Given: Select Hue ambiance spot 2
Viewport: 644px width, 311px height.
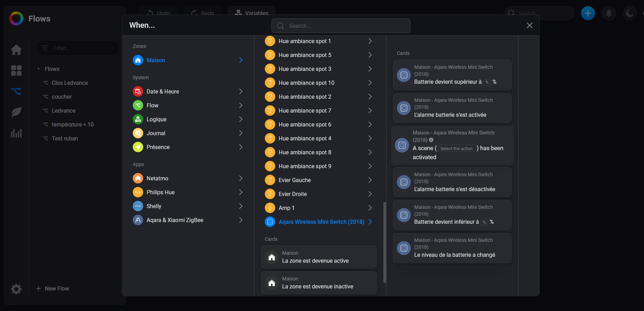Looking at the screenshot, I should point(319,97).
